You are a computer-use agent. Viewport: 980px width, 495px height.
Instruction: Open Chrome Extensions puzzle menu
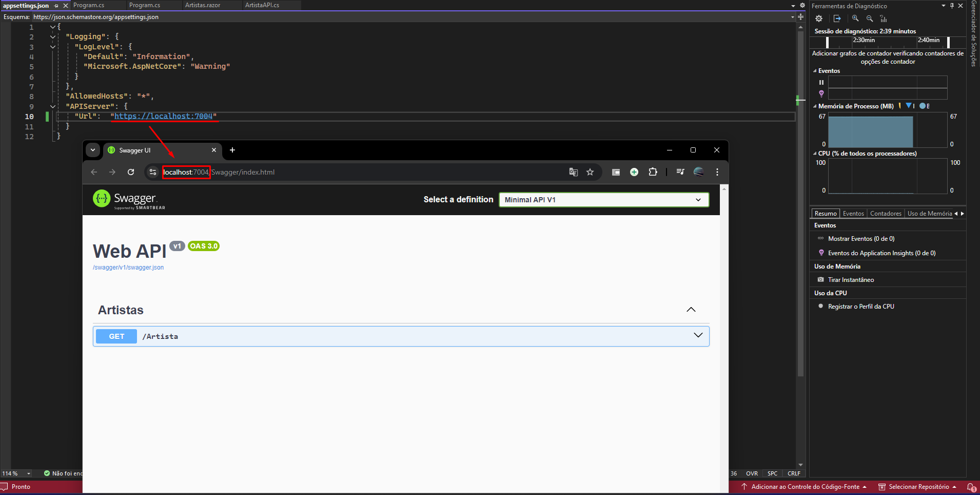point(653,172)
